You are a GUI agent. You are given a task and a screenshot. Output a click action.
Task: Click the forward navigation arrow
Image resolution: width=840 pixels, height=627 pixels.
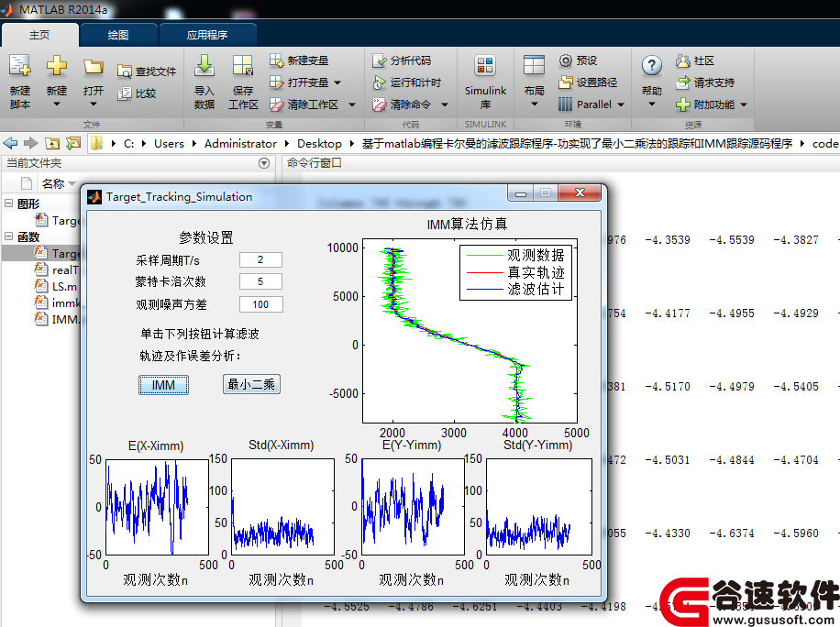[x=31, y=144]
